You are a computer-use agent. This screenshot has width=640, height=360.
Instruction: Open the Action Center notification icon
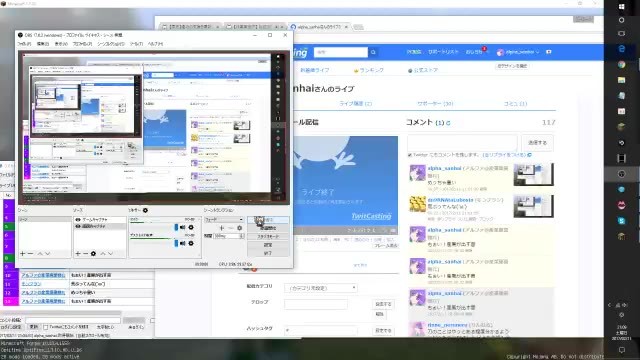pyautogui.click(x=621, y=350)
